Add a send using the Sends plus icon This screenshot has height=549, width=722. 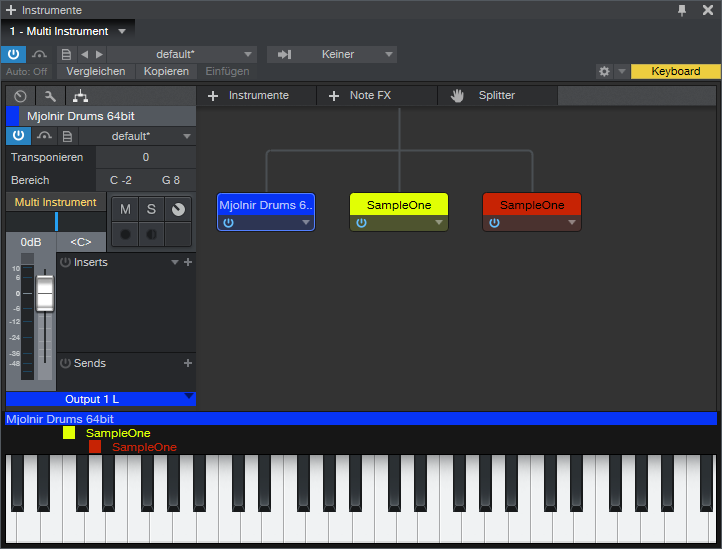(188, 363)
